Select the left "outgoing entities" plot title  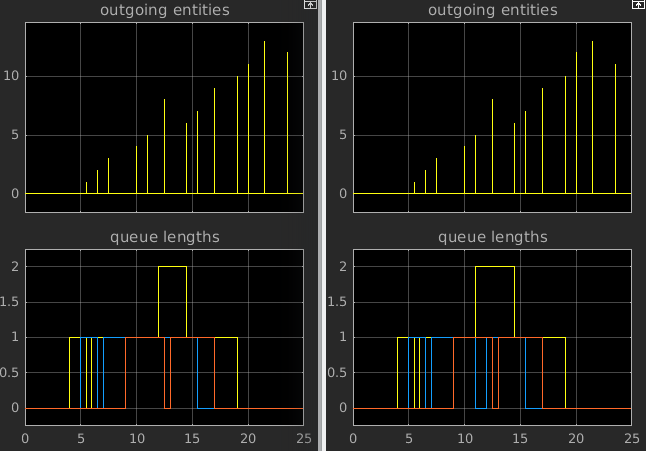(x=164, y=11)
